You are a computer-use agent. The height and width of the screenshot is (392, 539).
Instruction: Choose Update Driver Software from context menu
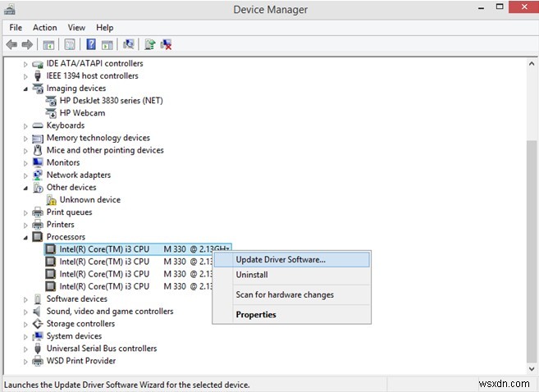coord(280,259)
